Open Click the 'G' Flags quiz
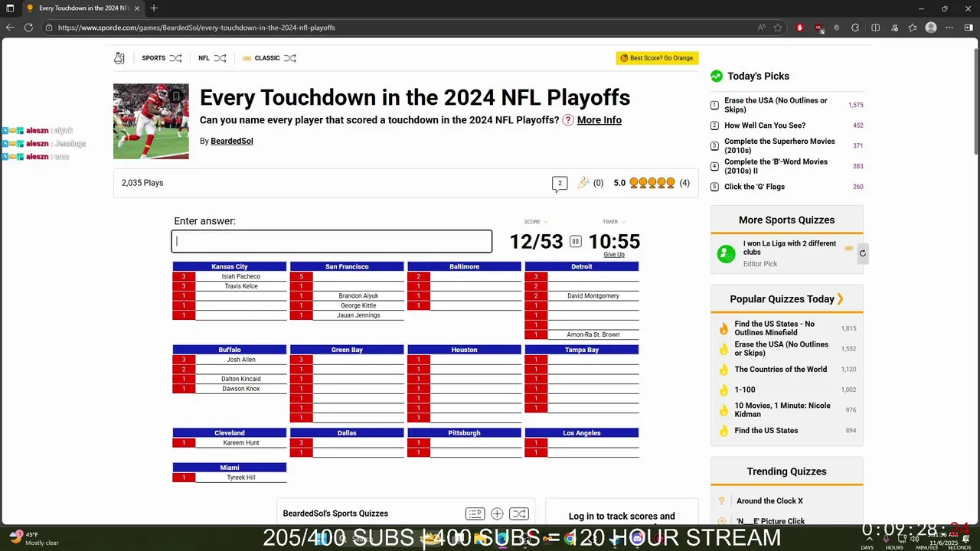This screenshot has height=551, width=980. click(754, 187)
